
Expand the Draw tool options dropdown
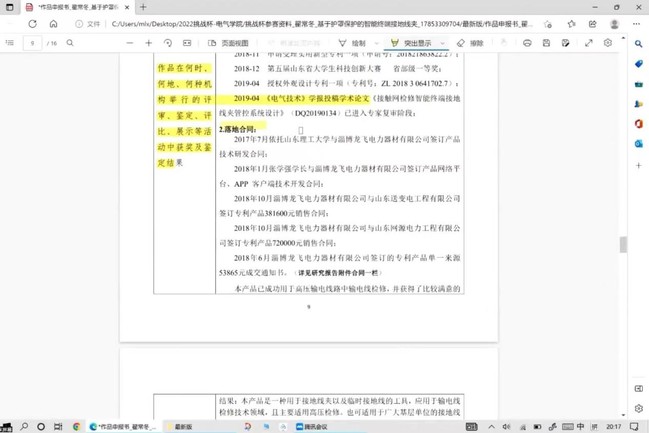375,43
